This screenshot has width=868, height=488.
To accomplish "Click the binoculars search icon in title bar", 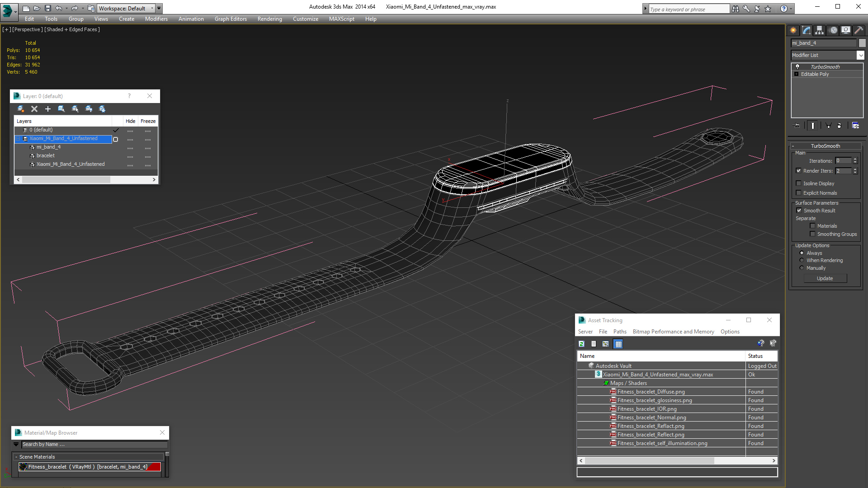I will pyautogui.click(x=736, y=9).
